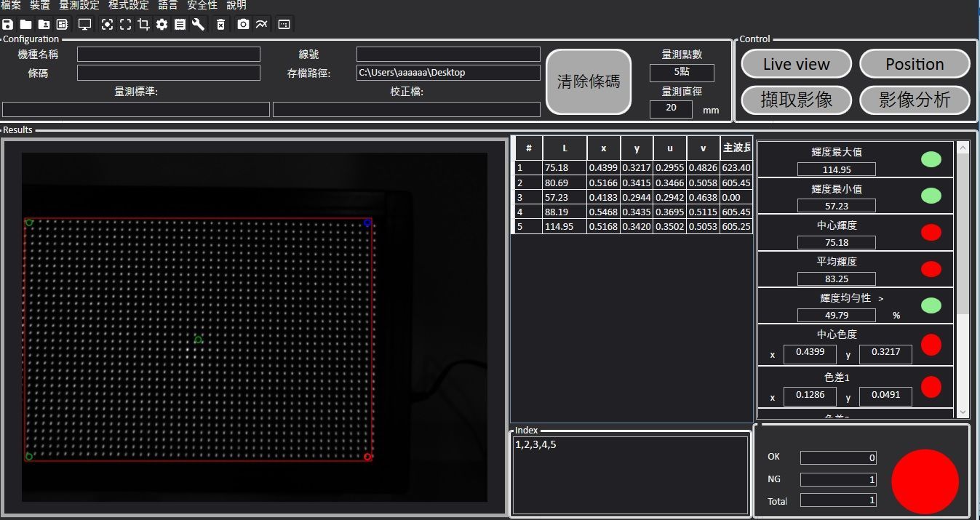The width and height of the screenshot is (980, 520).
Task: Open the 語言 menu
Action: [168, 5]
